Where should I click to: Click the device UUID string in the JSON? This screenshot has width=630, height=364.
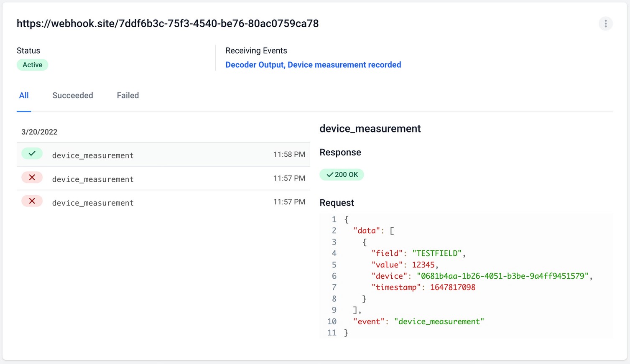coord(502,276)
